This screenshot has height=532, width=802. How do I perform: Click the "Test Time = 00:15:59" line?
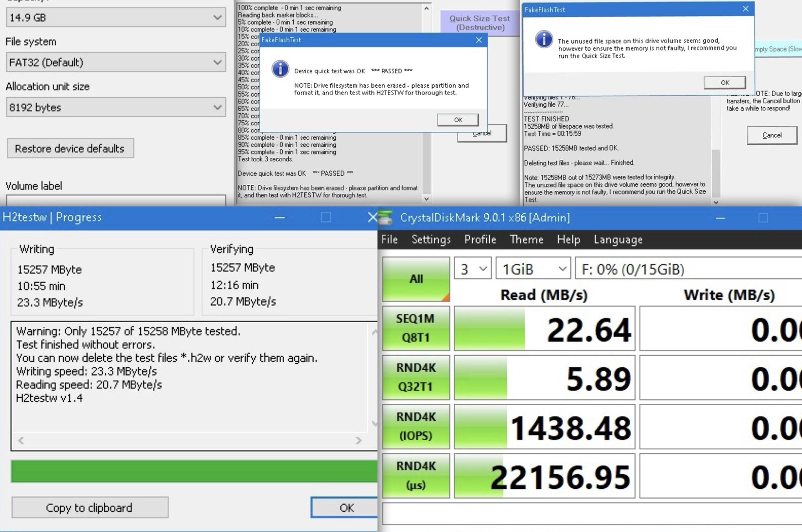[552, 134]
